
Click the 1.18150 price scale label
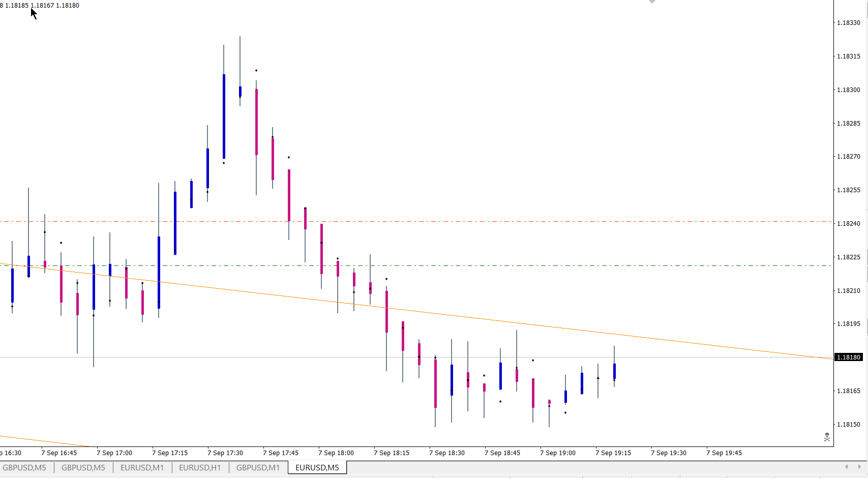click(849, 425)
